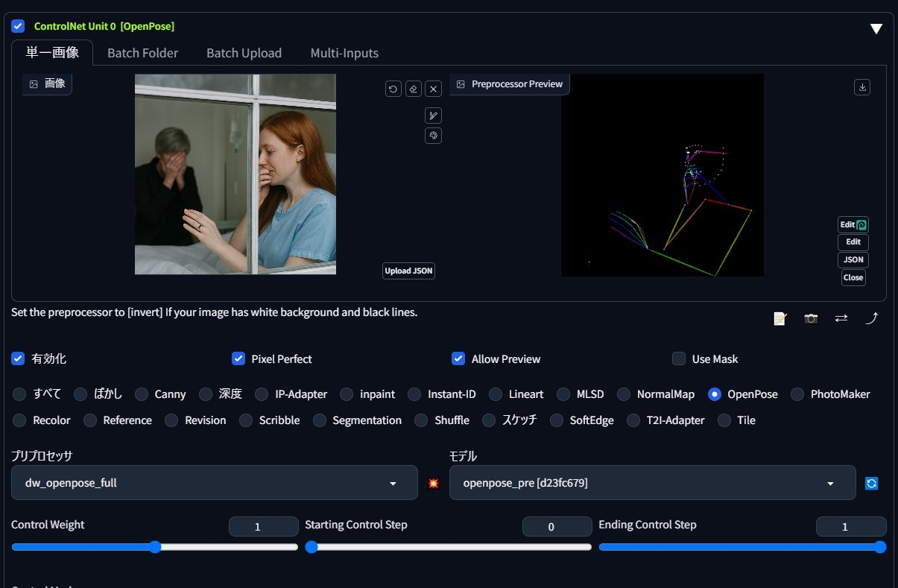Choose the T2I-Adapter radio button
Screen dimensions: 898x588
(633, 420)
